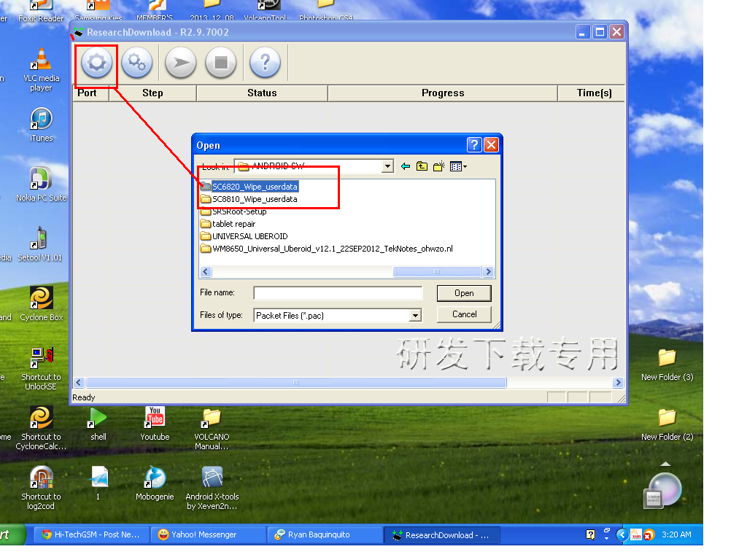The image size is (747, 560).
Task: Go back with the green arrow icon
Action: pyautogui.click(x=406, y=167)
